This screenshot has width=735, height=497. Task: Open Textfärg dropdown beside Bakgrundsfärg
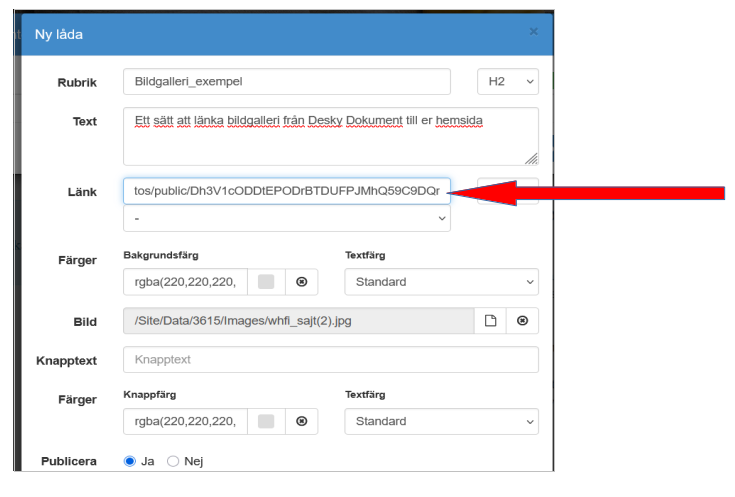coord(441,282)
